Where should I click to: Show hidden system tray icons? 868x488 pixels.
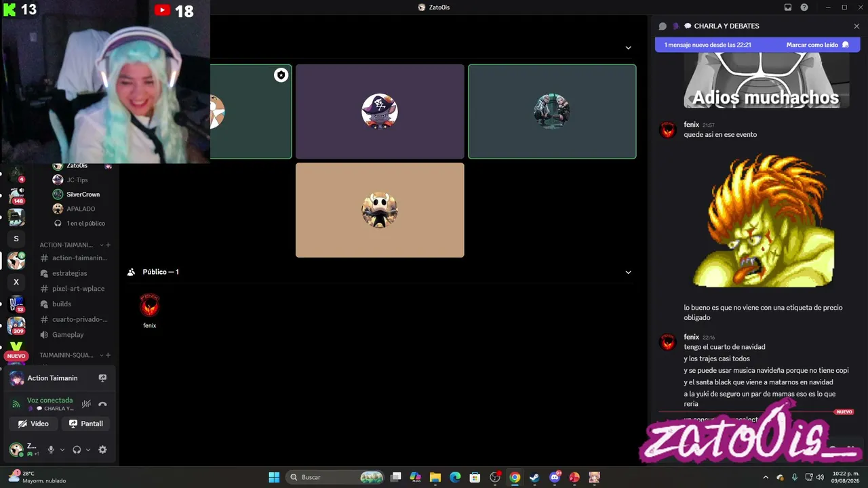coord(766,477)
